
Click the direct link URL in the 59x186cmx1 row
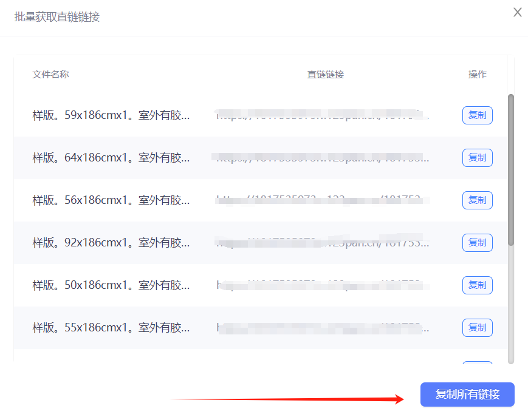pos(323,115)
